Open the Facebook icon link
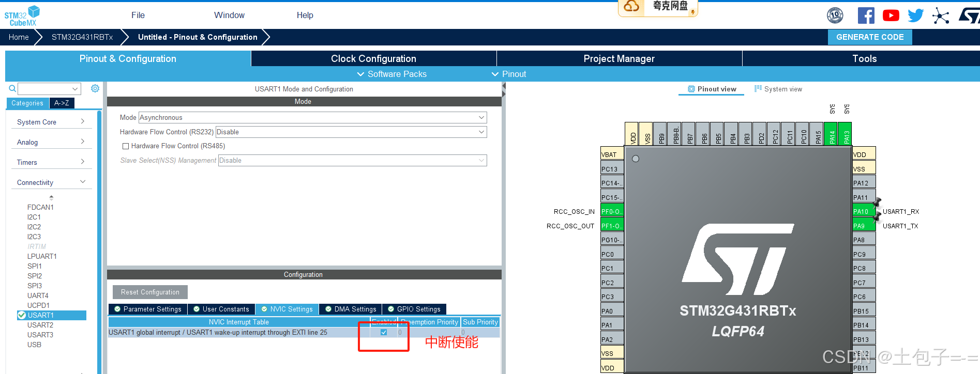 tap(866, 15)
